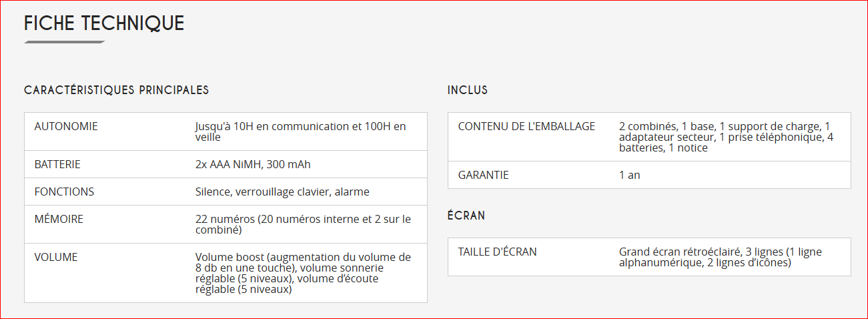868x319 pixels.
Task: Click the "2x AAA NiMH, 300 mAh" value
Action: [253, 164]
